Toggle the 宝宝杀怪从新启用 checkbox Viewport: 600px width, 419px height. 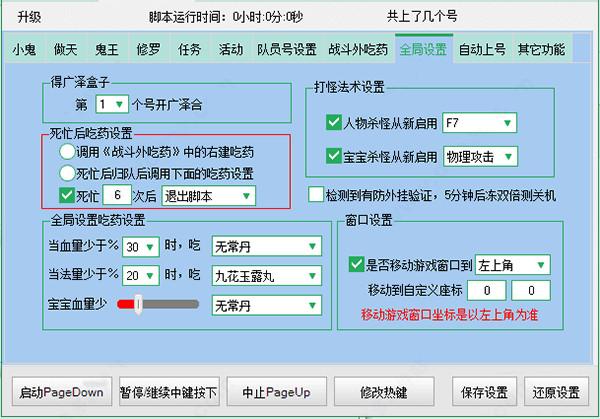(x=334, y=156)
